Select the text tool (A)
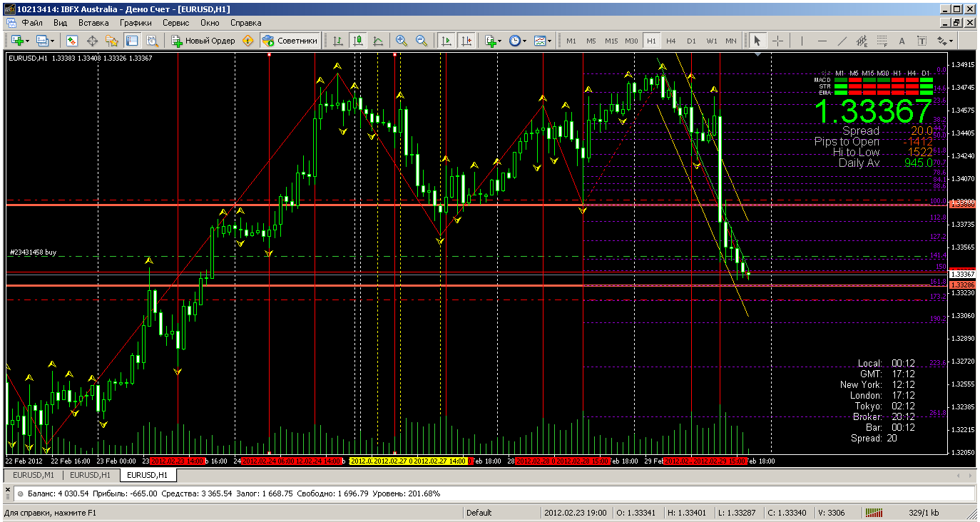 click(902, 41)
